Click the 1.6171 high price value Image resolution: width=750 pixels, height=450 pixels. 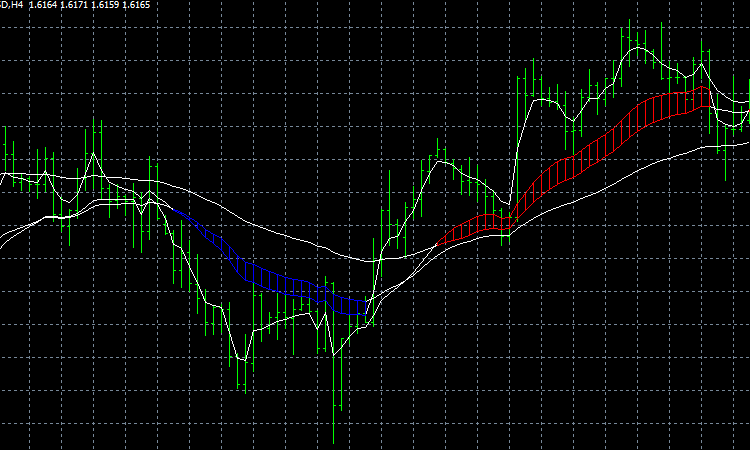coord(74,5)
